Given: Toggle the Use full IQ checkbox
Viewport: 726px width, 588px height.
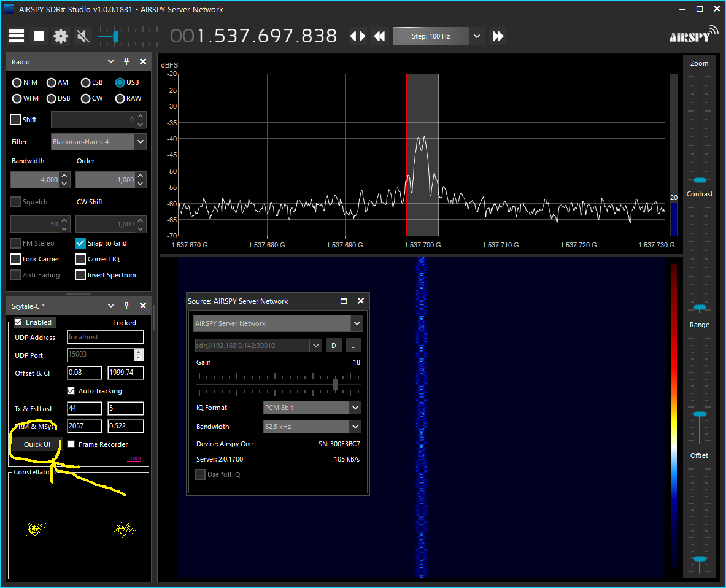Looking at the screenshot, I should coord(200,474).
